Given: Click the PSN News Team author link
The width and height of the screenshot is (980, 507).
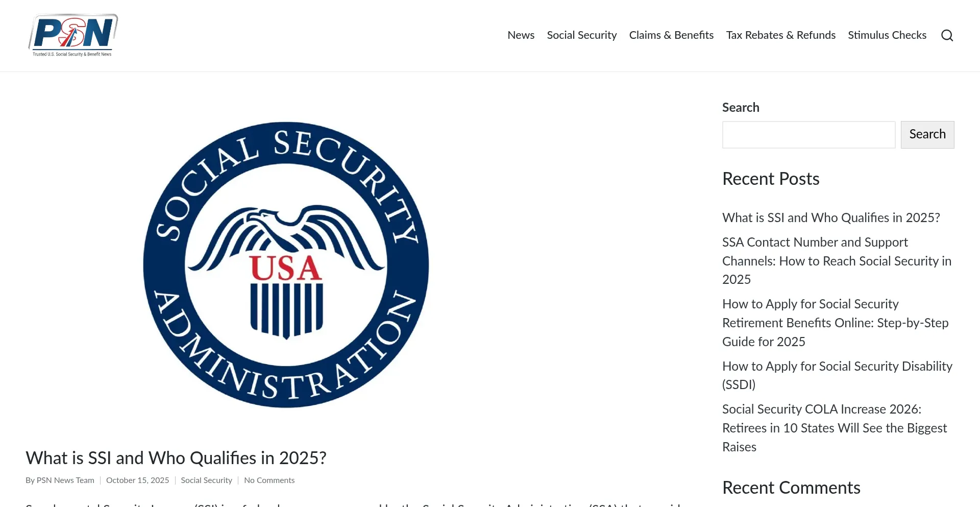Looking at the screenshot, I should 65,480.
